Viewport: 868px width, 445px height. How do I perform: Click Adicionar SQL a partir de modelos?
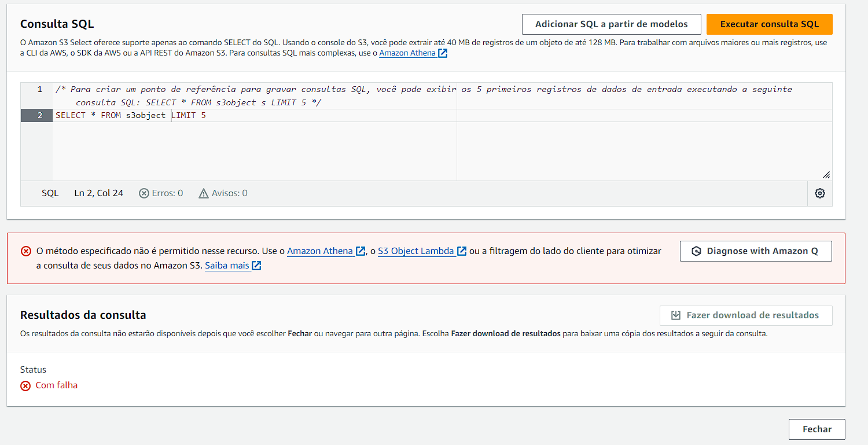point(612,24)
